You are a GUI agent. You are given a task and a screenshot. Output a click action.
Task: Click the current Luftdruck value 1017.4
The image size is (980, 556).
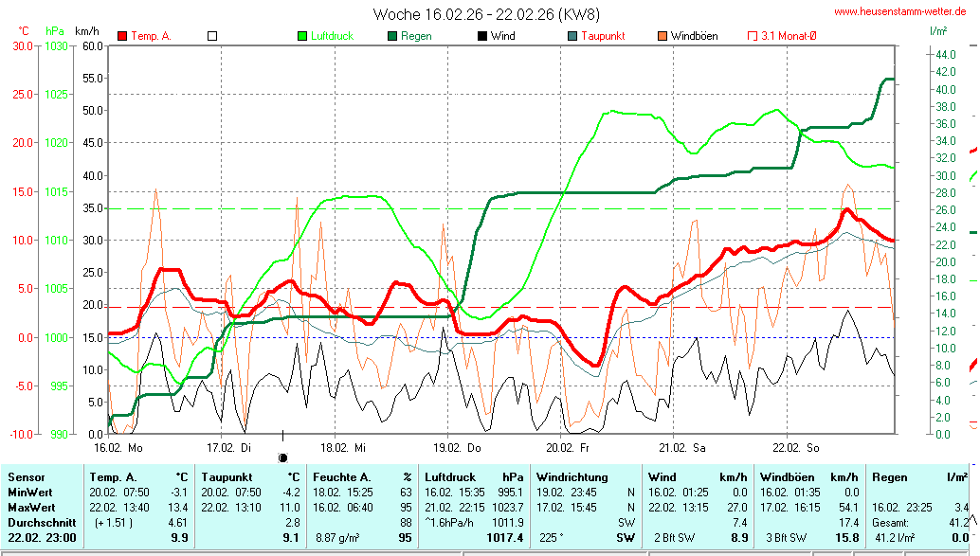click(x=504, y=537)
